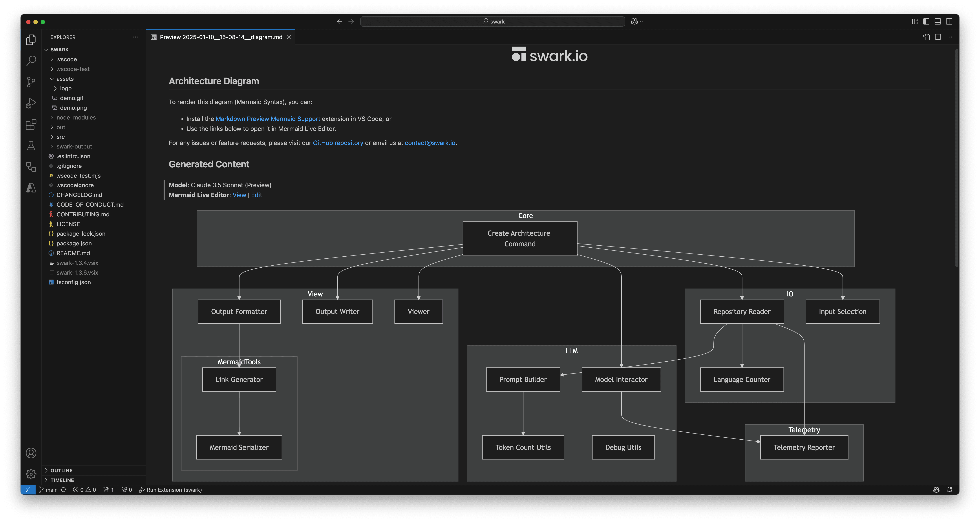Open the Extensions view
This screenshot has height=522, width=980.
point(31,124)
